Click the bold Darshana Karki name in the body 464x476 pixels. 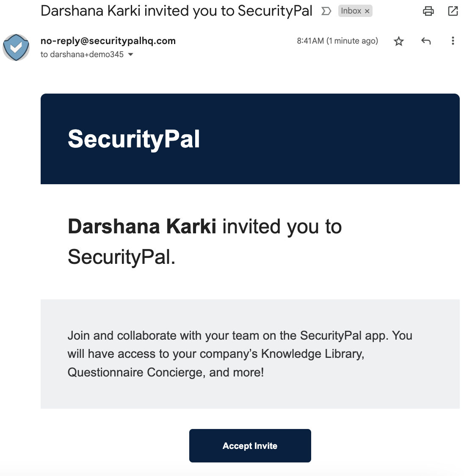tap(142, 227)
